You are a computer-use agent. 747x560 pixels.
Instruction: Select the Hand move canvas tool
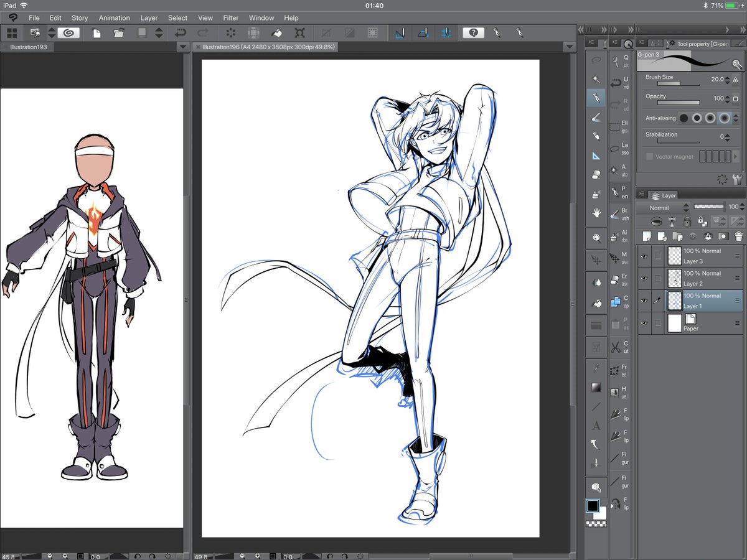pyautogui.click(x=596, y=213)
